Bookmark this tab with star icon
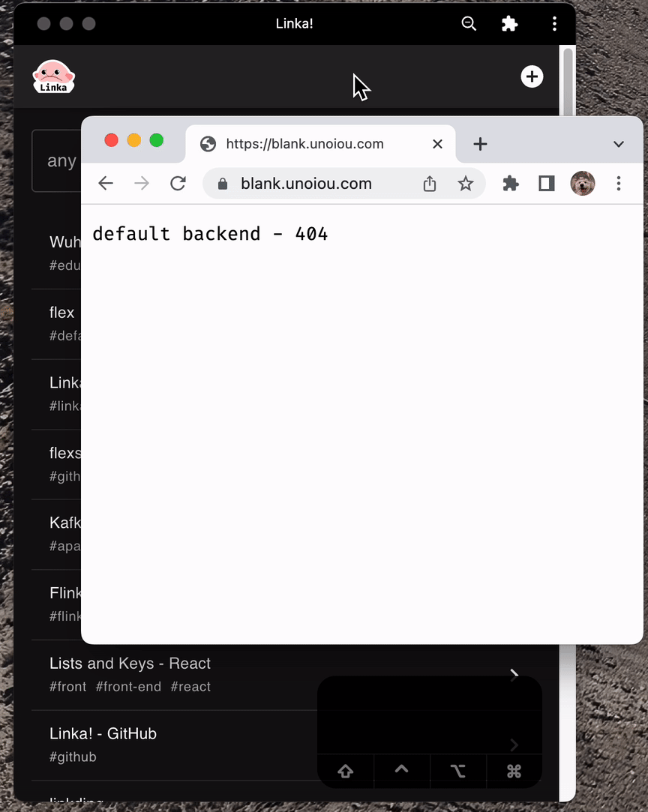Image resolution: width=648 pixels, height=812 pixels. tap(465, 184)
